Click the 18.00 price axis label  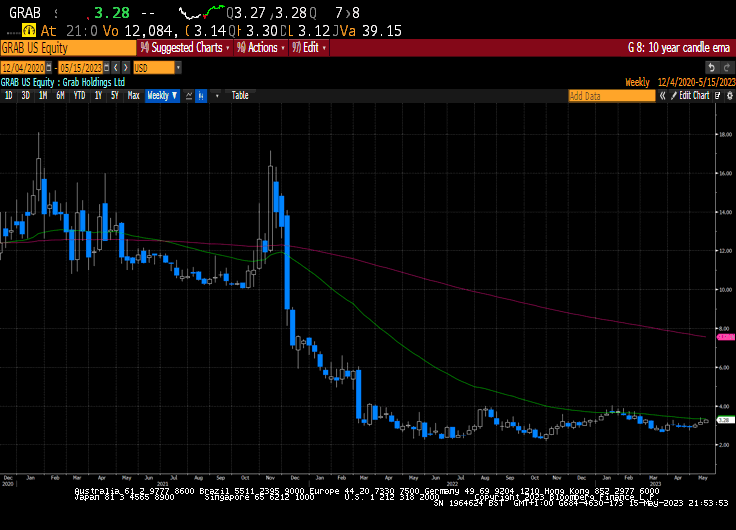pos(725,134)
